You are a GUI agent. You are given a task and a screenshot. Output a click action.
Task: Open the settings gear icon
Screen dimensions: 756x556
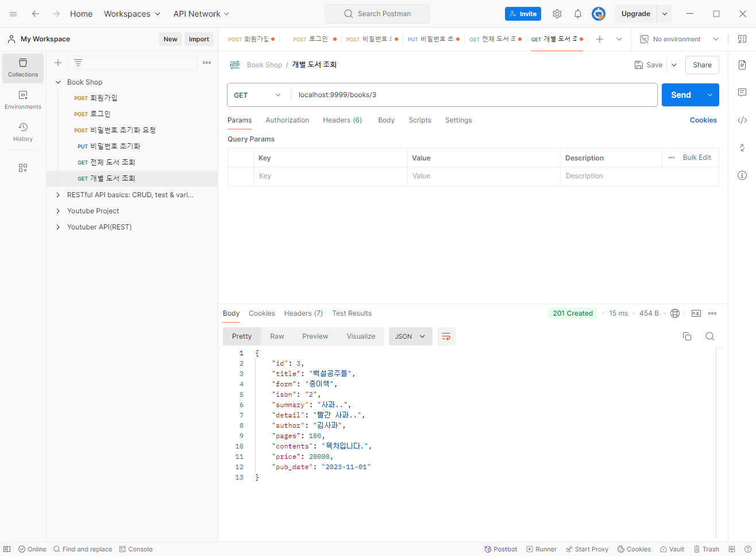(557, 14)
